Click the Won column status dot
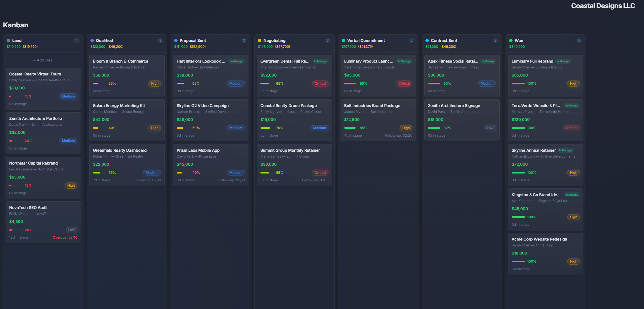 pyautogui.click(x=511, y=41)
